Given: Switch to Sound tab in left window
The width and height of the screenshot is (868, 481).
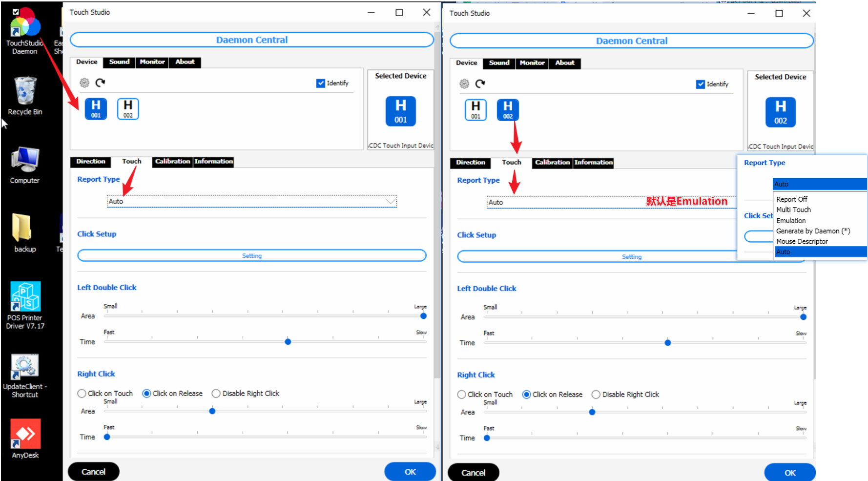Looking at the screenshot, I should click(119, 62).
